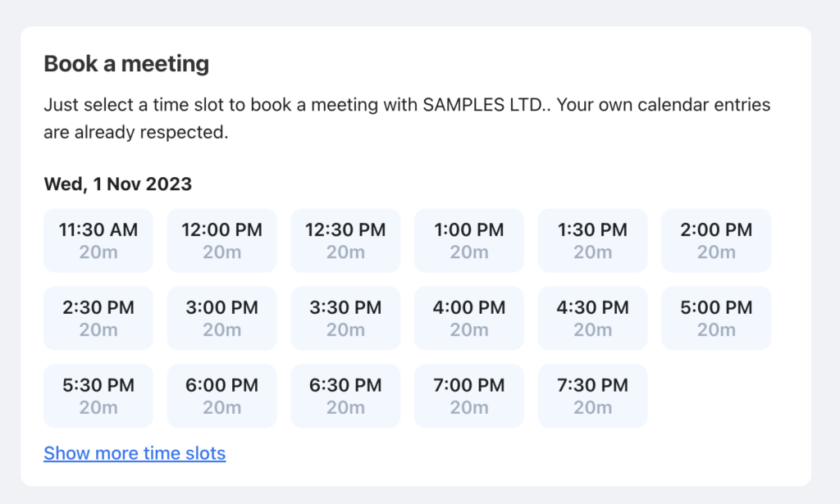The image size is (840, 504).
Task: Select the 5:00 PM time slot
Action: [716, 318]
